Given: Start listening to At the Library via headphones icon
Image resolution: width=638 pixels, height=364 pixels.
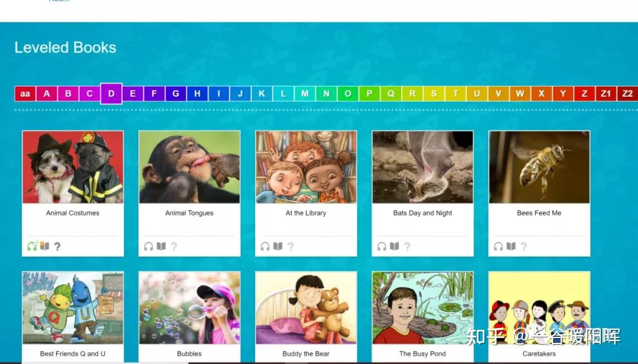Looking at the screenshot, I should click(265, 246).
